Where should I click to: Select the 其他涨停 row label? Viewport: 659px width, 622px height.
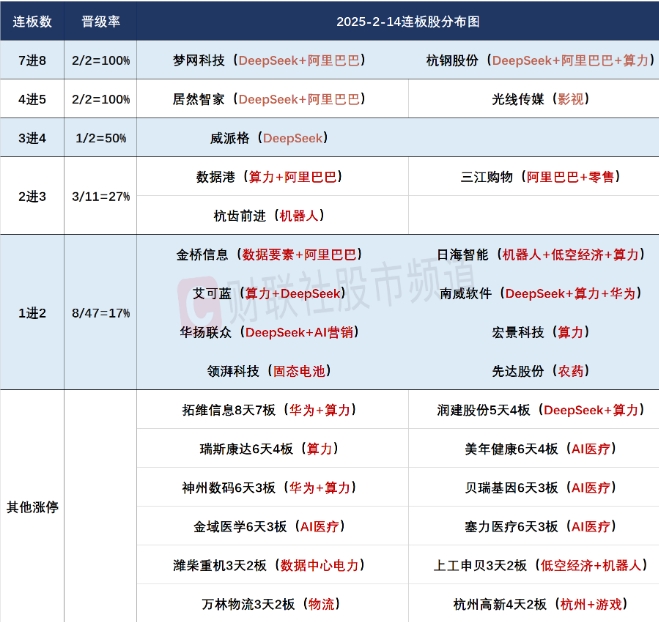(32, 507)
